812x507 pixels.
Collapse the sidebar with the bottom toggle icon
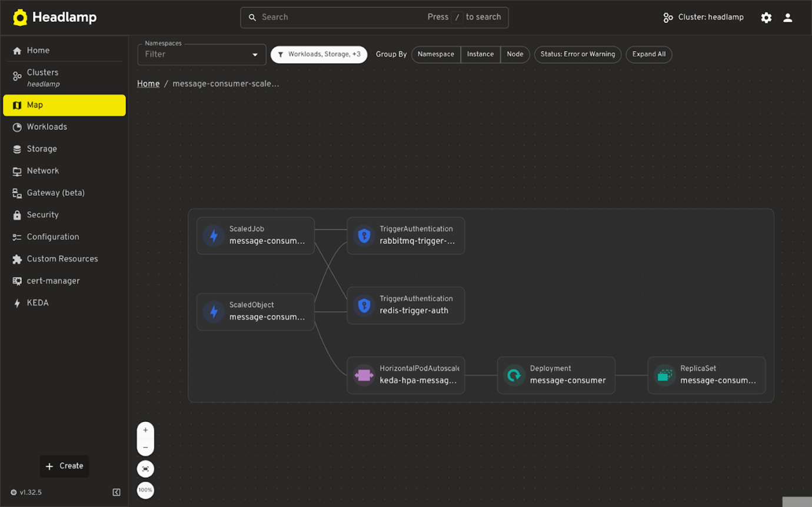point(117,492)
